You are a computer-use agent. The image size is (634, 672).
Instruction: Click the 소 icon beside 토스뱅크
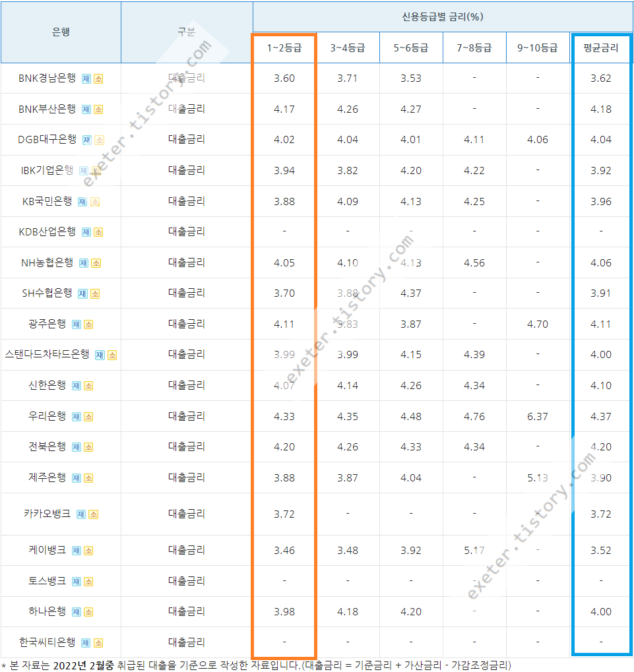pos(88,582)
